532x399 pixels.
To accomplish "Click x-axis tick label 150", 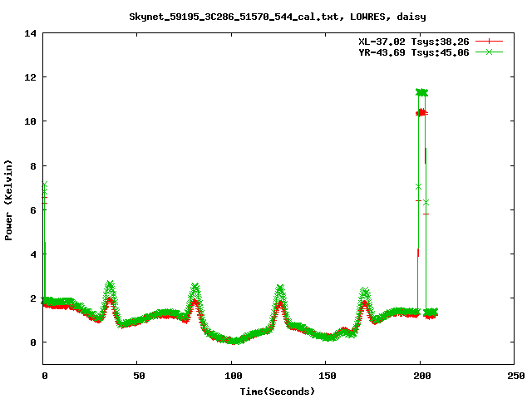I will coord(328,376).
